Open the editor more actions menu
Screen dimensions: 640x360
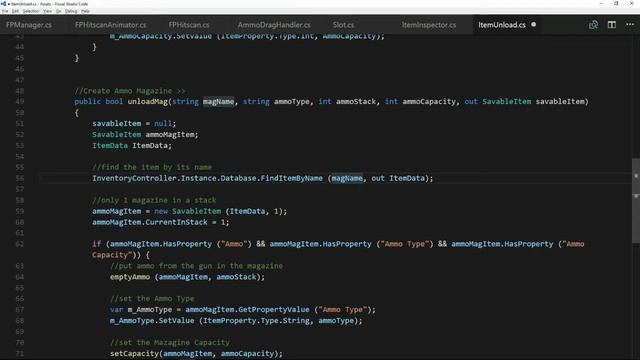(x=630, y=25)
